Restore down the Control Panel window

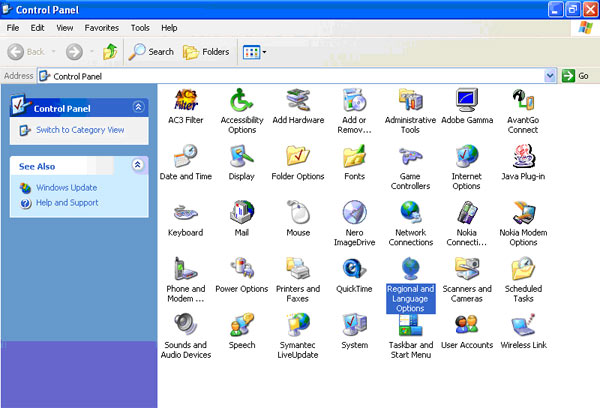(573, 9)
